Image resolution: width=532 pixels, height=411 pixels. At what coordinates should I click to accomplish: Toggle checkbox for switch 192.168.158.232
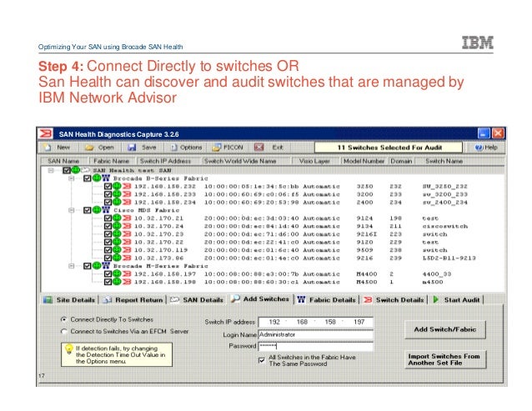(x=108, y=186)
